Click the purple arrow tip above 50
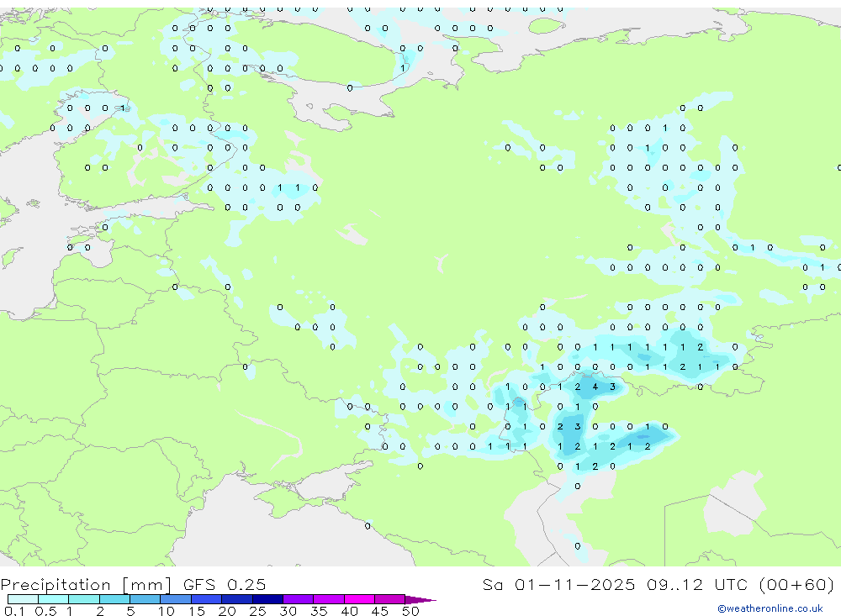Image resolution: width=841 pixels, height=616 pixels. [420, 600]
